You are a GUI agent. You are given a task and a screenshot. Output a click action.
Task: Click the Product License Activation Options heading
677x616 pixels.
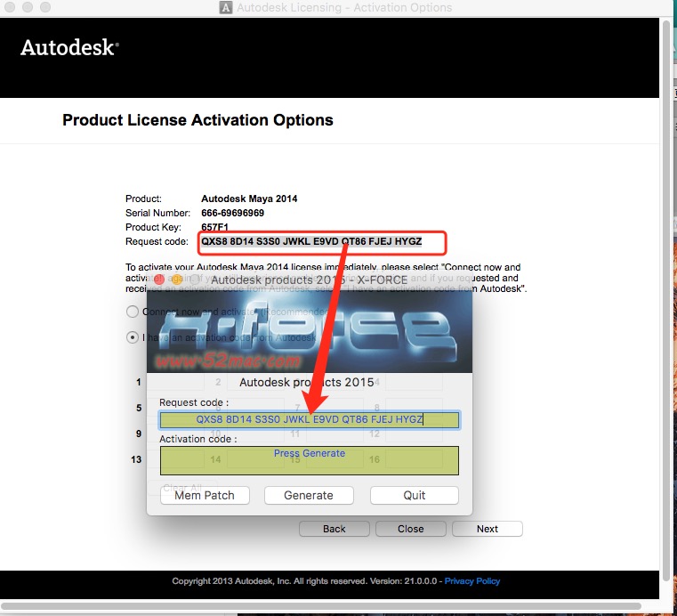197,120
